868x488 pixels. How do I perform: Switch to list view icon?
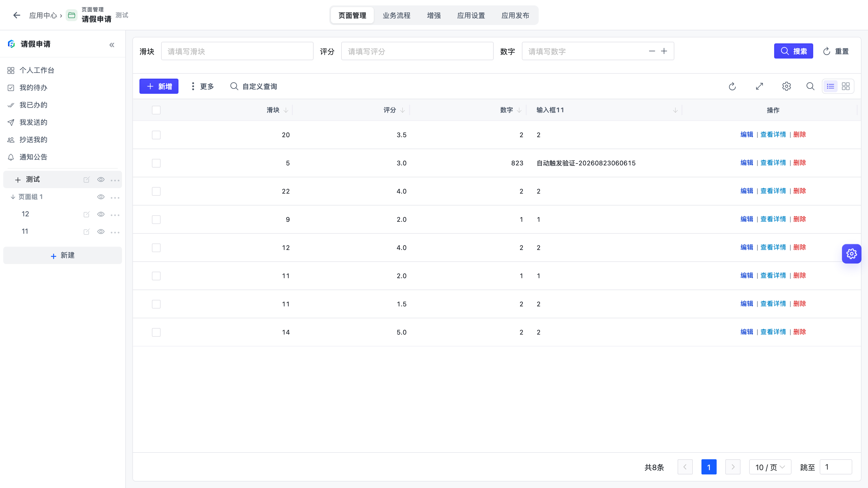point(830,86)
